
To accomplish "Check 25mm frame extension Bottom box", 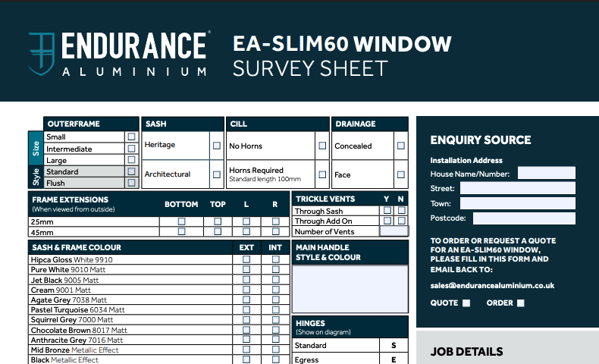I will click(181, 221).
